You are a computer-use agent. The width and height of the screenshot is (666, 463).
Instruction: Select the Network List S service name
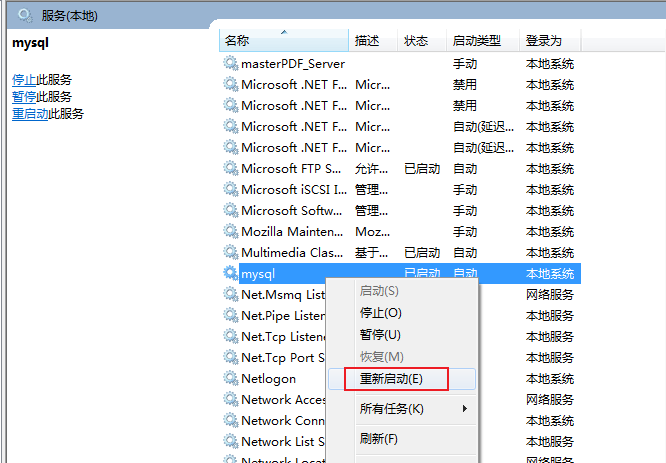(x=283, y=442)
